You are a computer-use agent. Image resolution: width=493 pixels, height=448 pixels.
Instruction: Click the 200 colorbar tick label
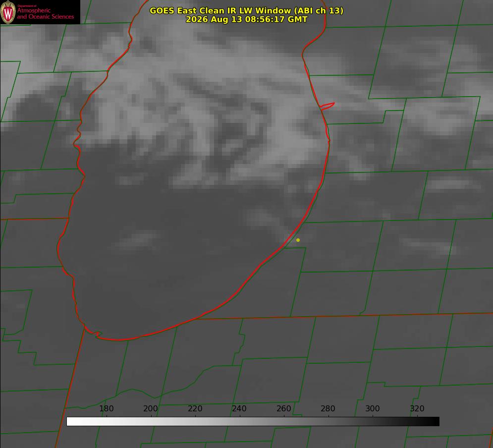[150, 408]
